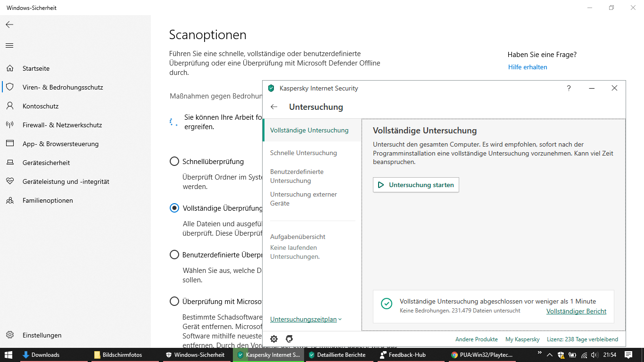Open the Windows-Sicherheit hamburger menu
The width and height of the screenshot is (644, 362).
coord(9,46)
